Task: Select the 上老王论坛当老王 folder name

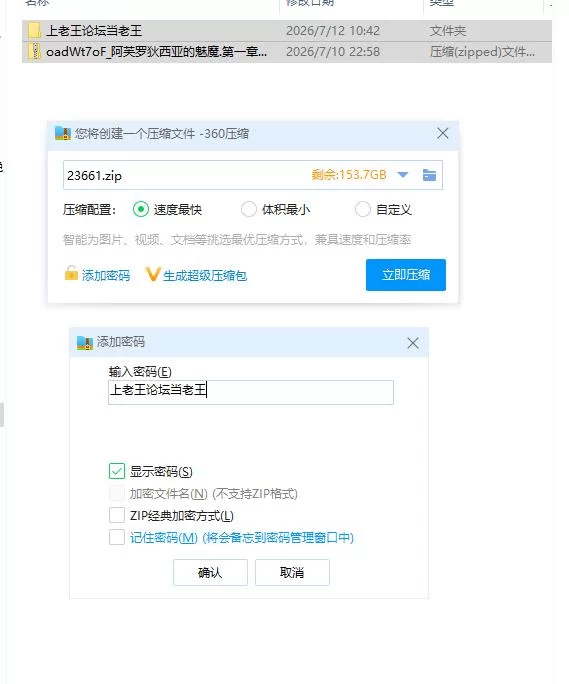Action: pyautogui.click(x=94, y=31)
